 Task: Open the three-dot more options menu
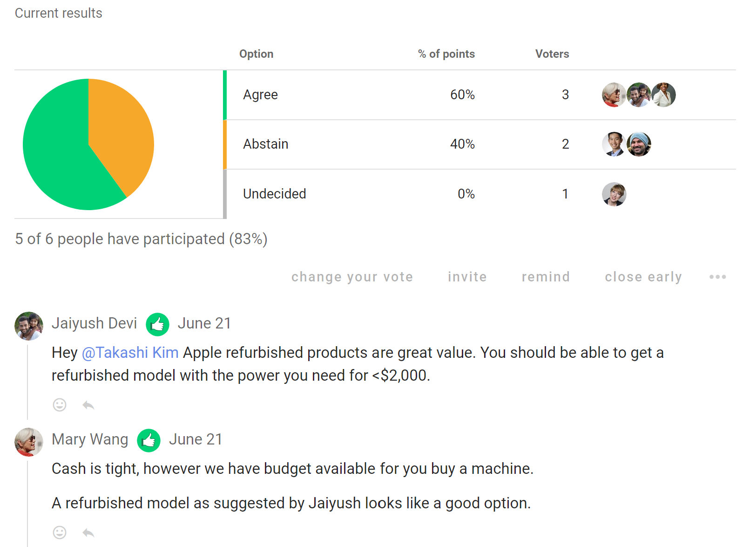(717, 277)
